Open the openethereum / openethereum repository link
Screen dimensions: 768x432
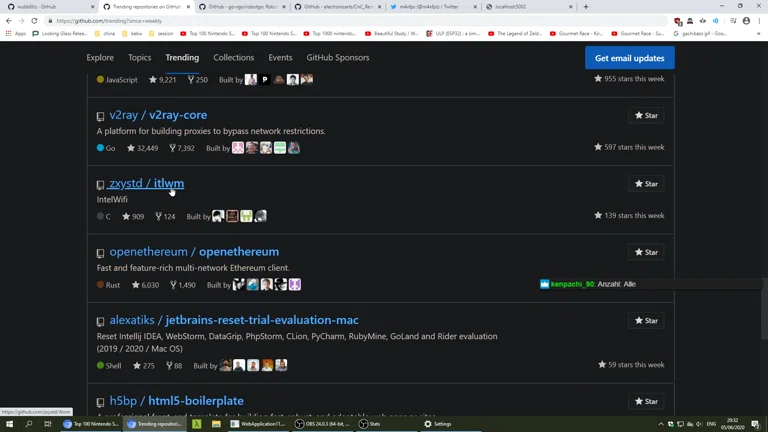tap(194, 252)
